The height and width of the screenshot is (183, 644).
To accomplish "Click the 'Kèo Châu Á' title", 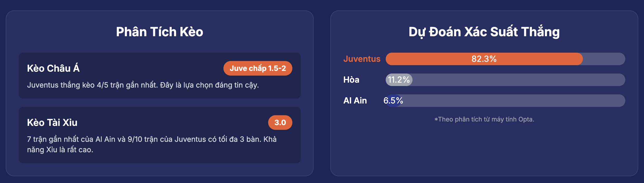I will (x=53, y=68).
